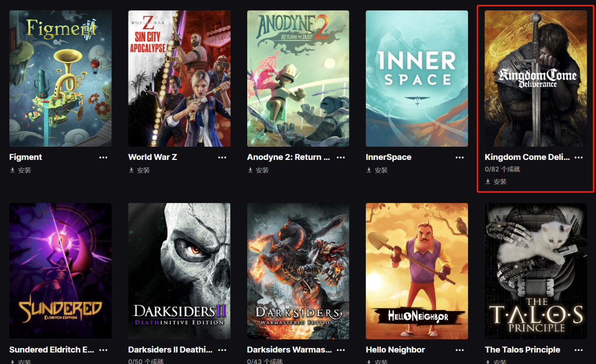Select the Kingdom Come Deliverance cover art
This screenshot has height=364, width=596.
point(535,79)
